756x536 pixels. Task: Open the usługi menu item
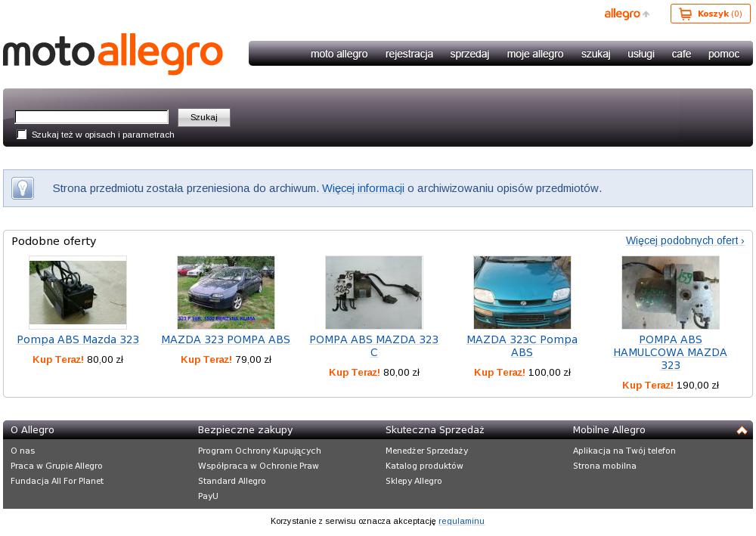pos(641,54)
